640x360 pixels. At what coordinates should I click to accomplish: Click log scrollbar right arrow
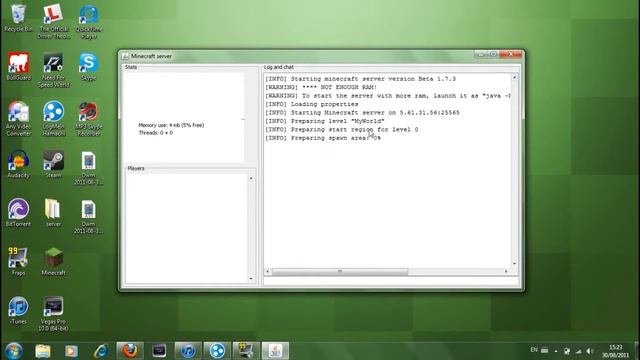[x=506, y=271]
